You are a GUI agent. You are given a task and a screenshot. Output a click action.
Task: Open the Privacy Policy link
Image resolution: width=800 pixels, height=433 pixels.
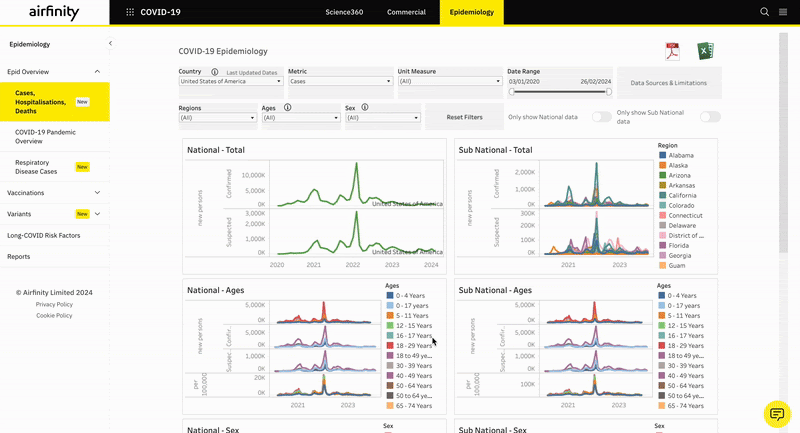tap(54, 304)
